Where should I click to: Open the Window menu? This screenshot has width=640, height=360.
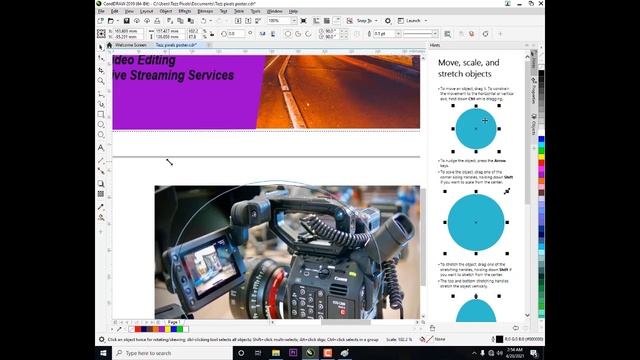(274, 11)
